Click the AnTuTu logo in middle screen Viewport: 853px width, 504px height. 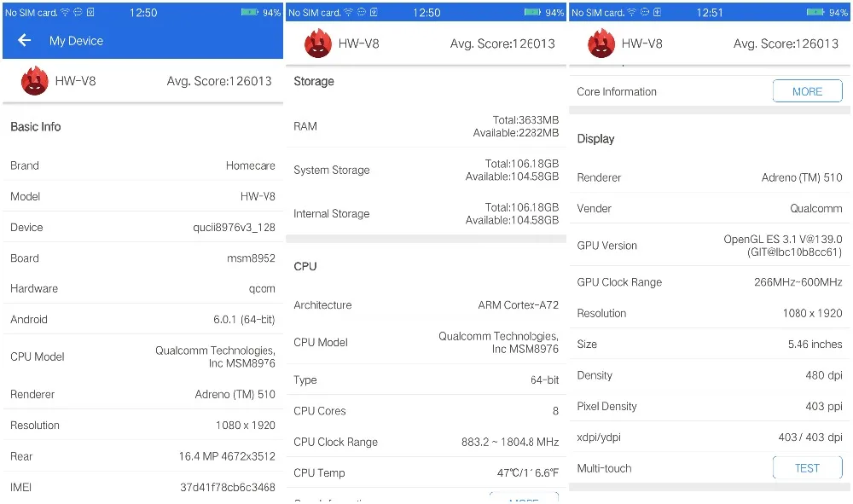pyautogui.click(x=317, y=43)
